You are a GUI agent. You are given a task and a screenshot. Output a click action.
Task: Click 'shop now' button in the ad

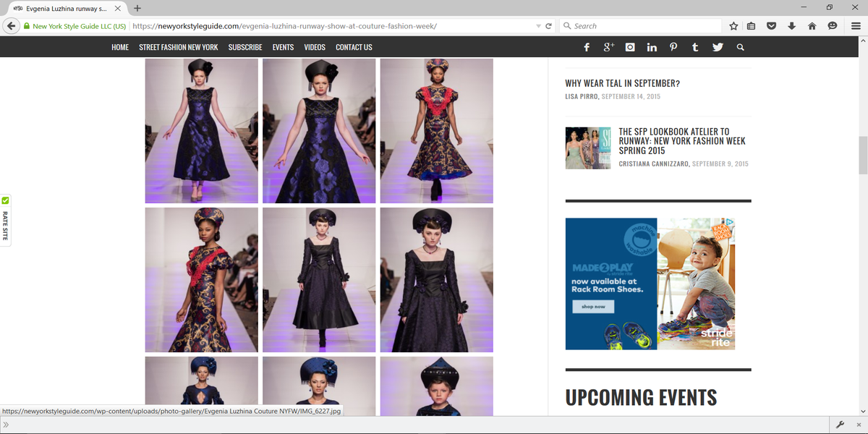click(593, 307)
